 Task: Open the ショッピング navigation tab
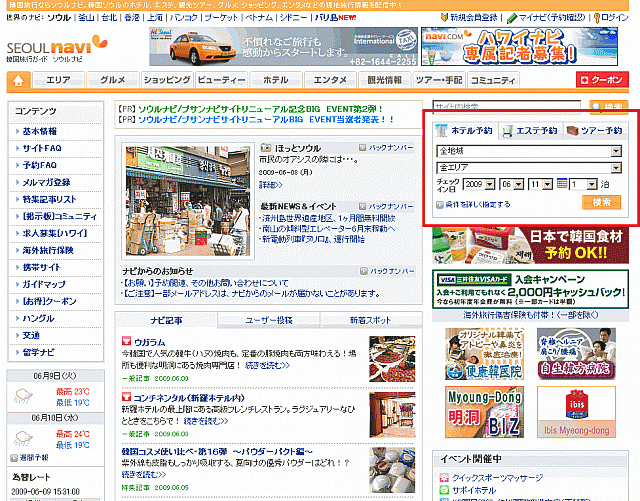(x=167, y=80)
